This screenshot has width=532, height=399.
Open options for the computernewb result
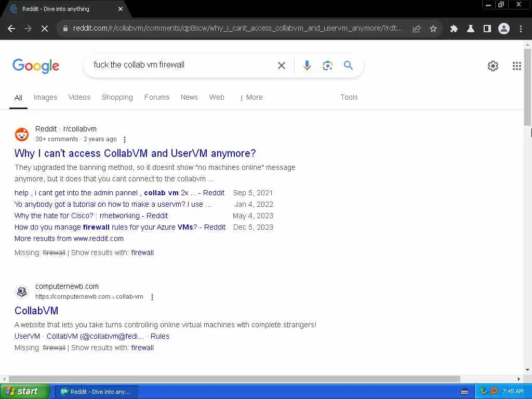coord(152,297)
